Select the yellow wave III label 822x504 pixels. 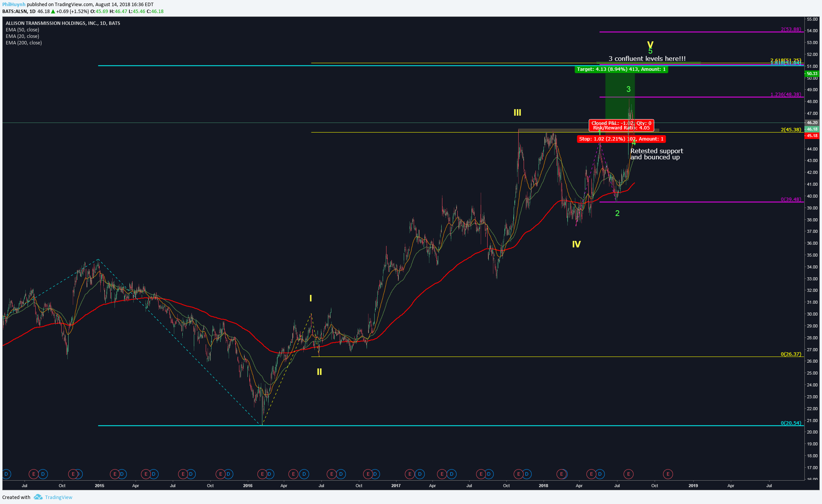[517, 113]
